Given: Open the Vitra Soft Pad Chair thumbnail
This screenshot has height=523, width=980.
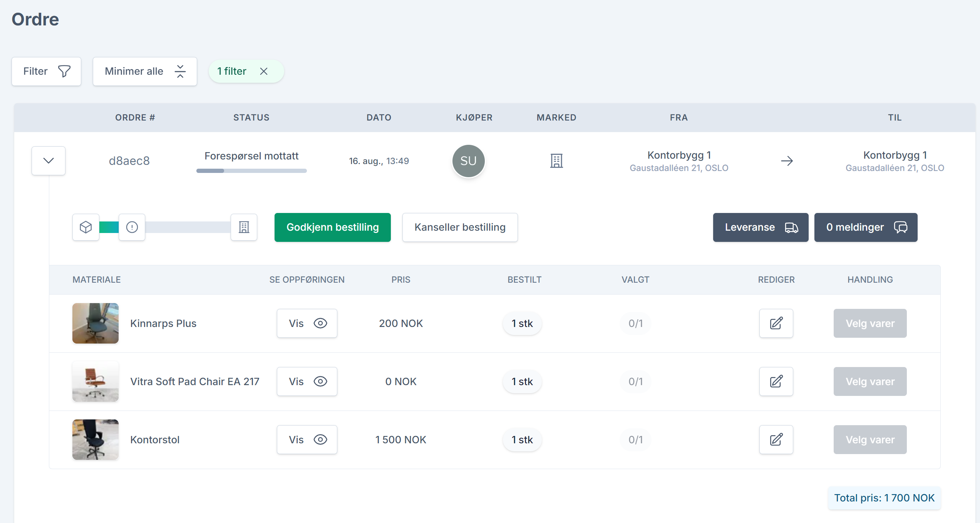Looking at the screenshot, I should pyautogui.click(x=95, y=381).
